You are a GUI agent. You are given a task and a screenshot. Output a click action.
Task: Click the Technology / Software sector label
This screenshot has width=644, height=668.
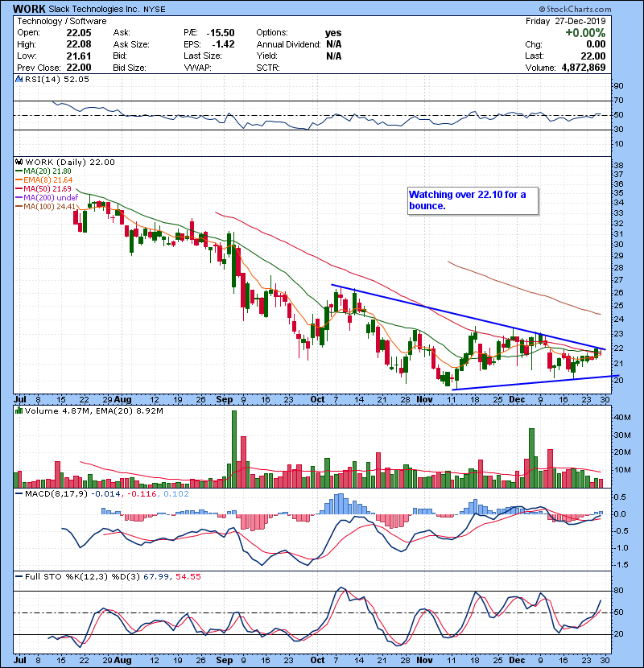tap(62, 21)
